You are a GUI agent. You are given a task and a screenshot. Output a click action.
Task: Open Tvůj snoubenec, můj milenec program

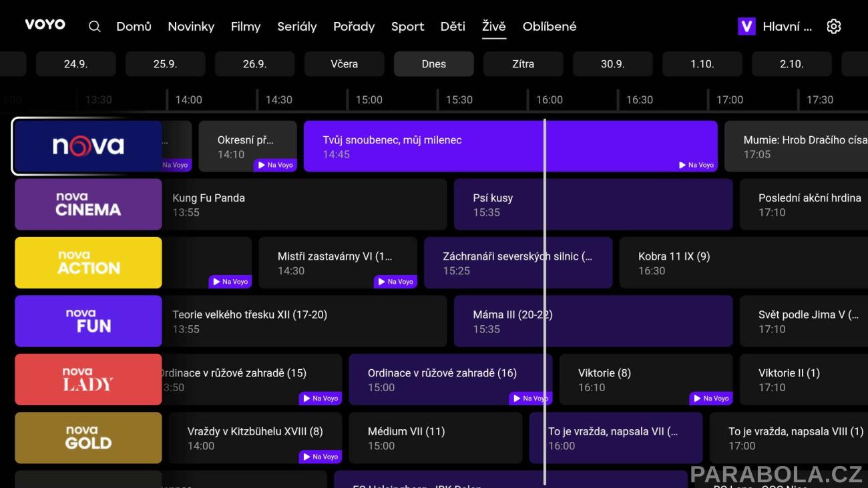click(x=511, y=146)
